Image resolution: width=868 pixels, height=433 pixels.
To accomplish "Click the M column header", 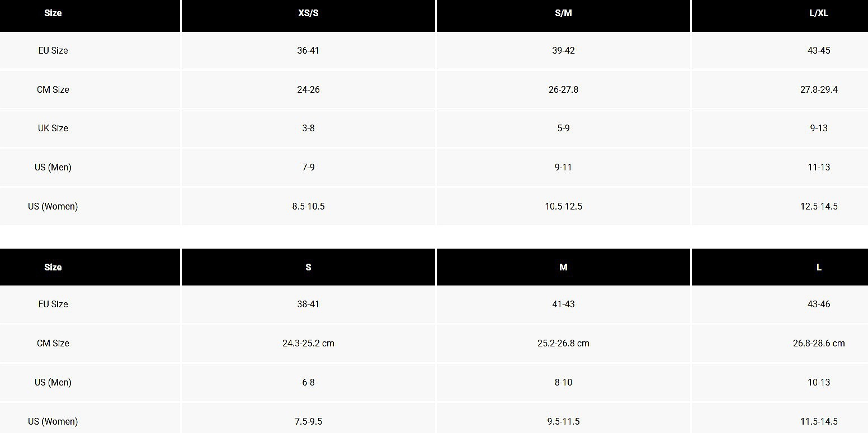I will tap(563, 267).
